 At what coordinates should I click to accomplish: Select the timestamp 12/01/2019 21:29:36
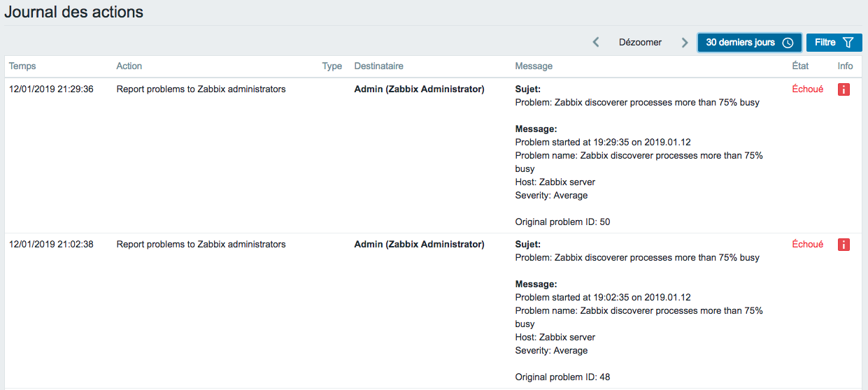click(51, 89)
